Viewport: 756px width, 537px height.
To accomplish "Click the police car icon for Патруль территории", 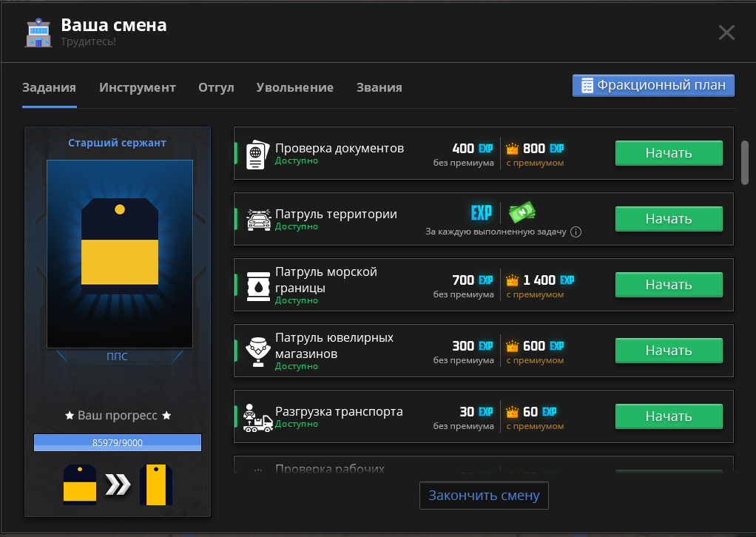I will [258, 220].
